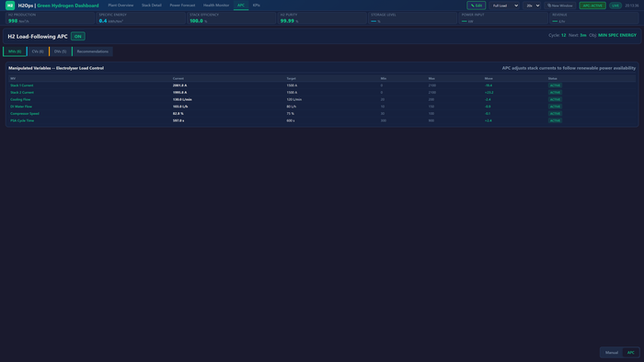This screenshot has width=644, height=362.
Task: Open the Recommendations sub-tab
Action: coord(92,51)
